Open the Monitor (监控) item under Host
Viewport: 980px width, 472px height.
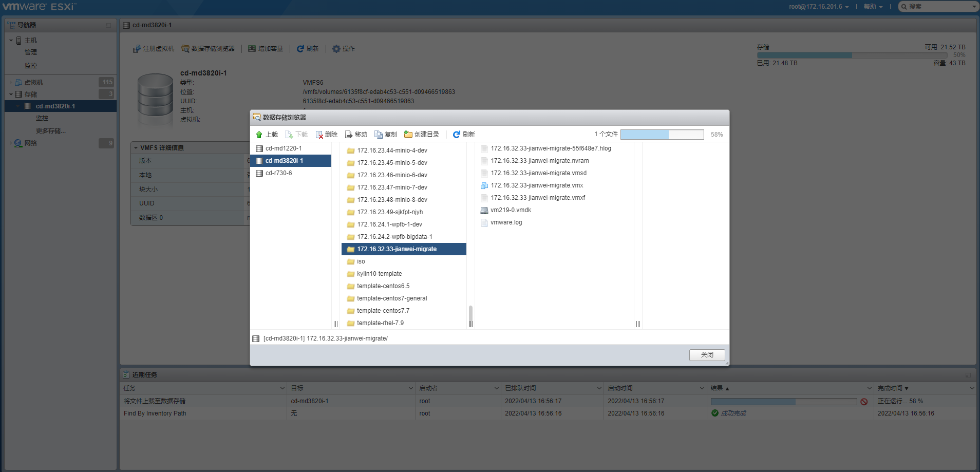click(x=31, y=66)
